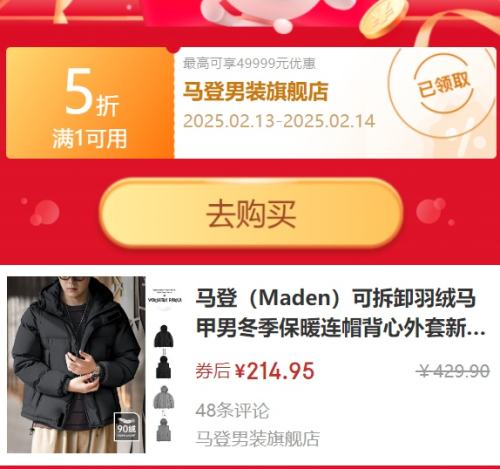Click the brand logo above the variant icons
The height and width of the screenshot is (469, 500).
pos(165,298)
